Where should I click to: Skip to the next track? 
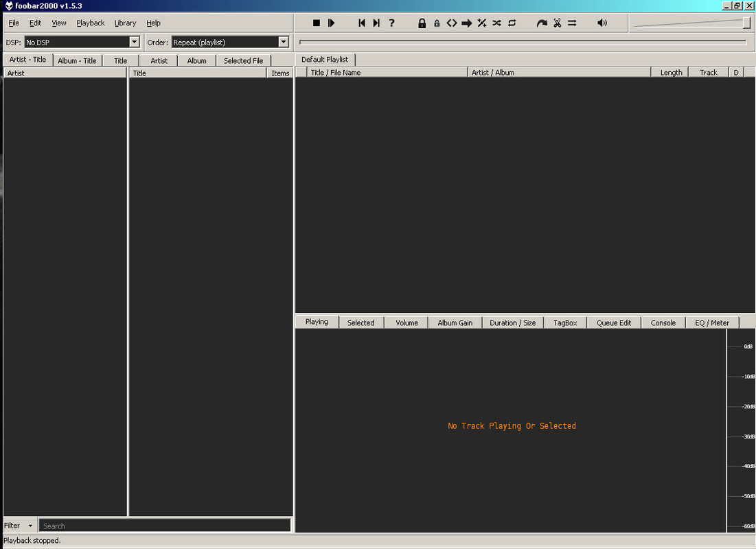pyautogui.click(x=376, y=23)
